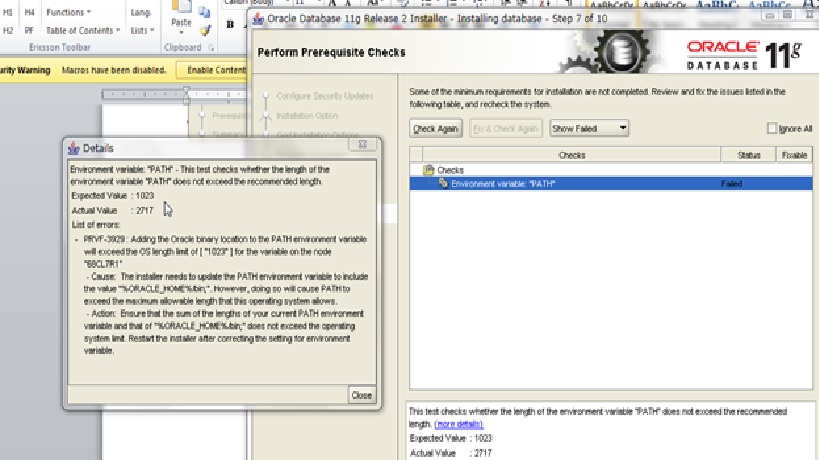Select the H4 heading toolbar item

29,12
